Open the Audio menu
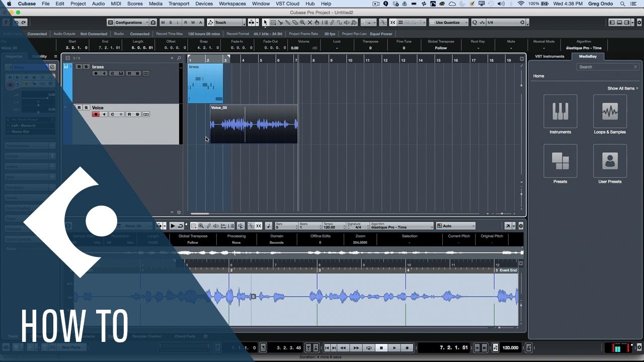 pyautogui.click(x=99, y=4)
